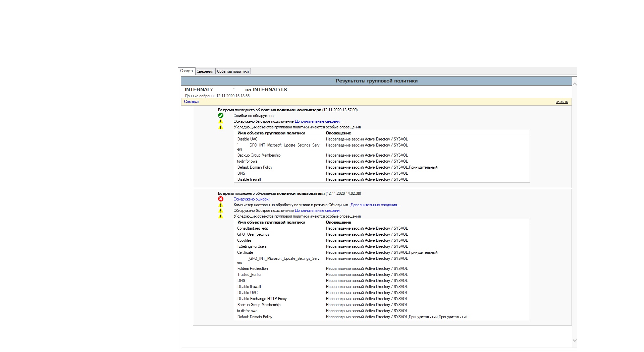This screenshot has height=352, width=644.
Task: Click warning icon beside user GPO special alerts
Action: tap(221, 216)
